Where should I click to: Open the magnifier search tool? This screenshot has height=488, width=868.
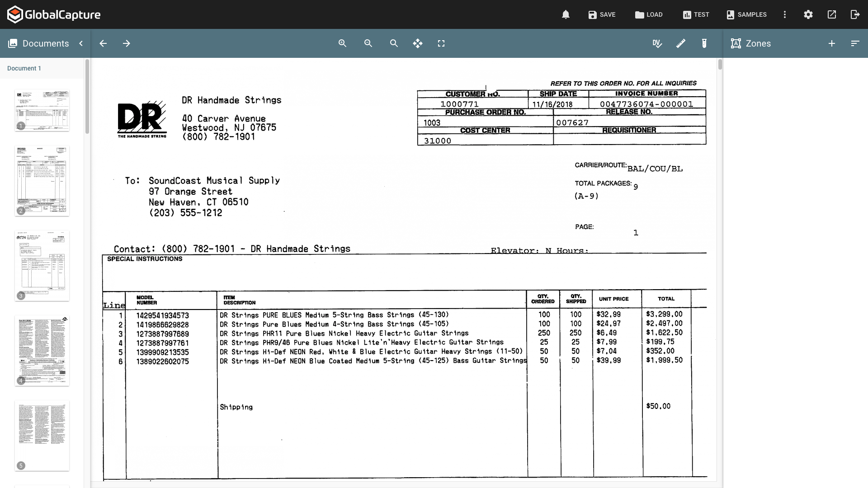pos(394,43)
